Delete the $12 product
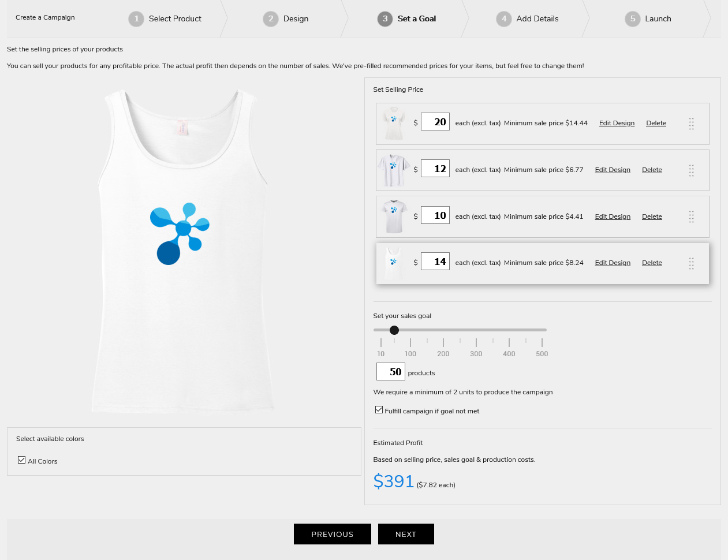Image resolution: width=728 pixels, height=560 pixels. coord(652,170)
